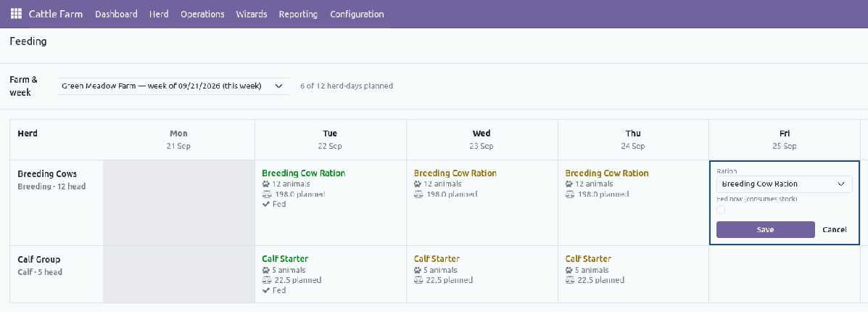Click paw icon in Thursday Calf Group cell
Screen dimensions: 868x312
click(569, 270)
